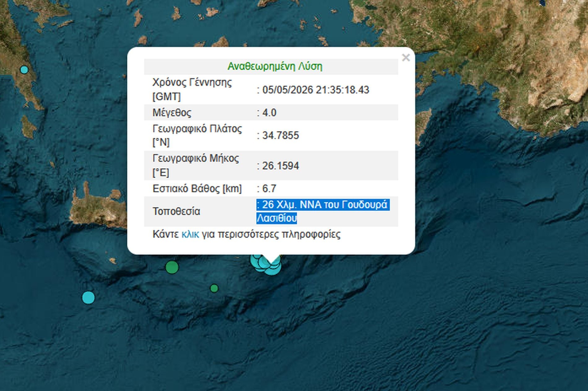
Task: Click the 'Τοποθεσία' label
Action: [x=176, y=211]
